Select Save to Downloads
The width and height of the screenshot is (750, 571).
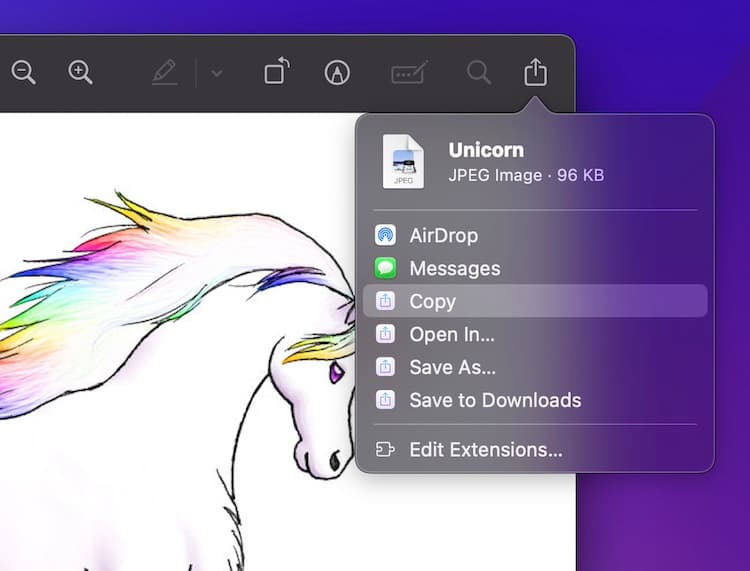(x=494, y=400)
